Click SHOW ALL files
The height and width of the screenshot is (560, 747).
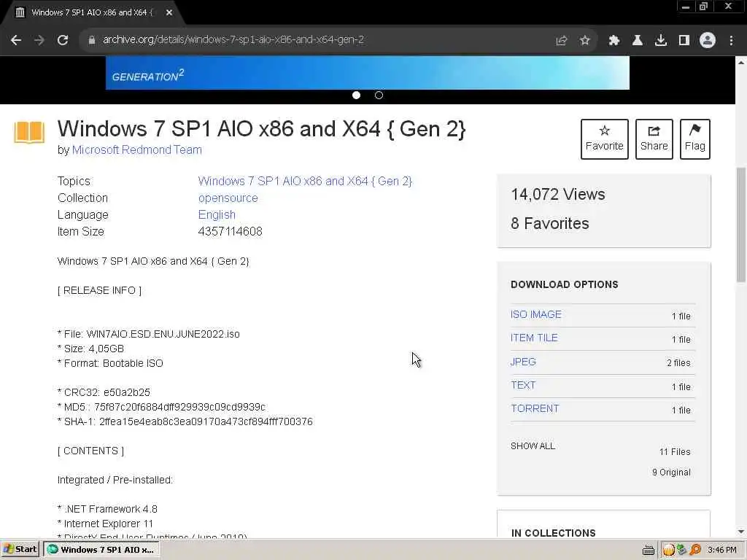tap(533, 446)
